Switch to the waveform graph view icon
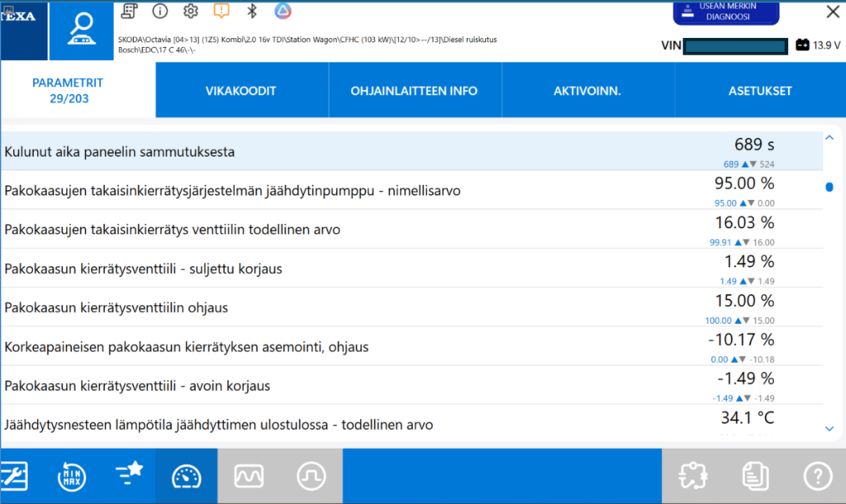Image resolution: width=846 pixels, height=504 pixels. coord(249,476)
